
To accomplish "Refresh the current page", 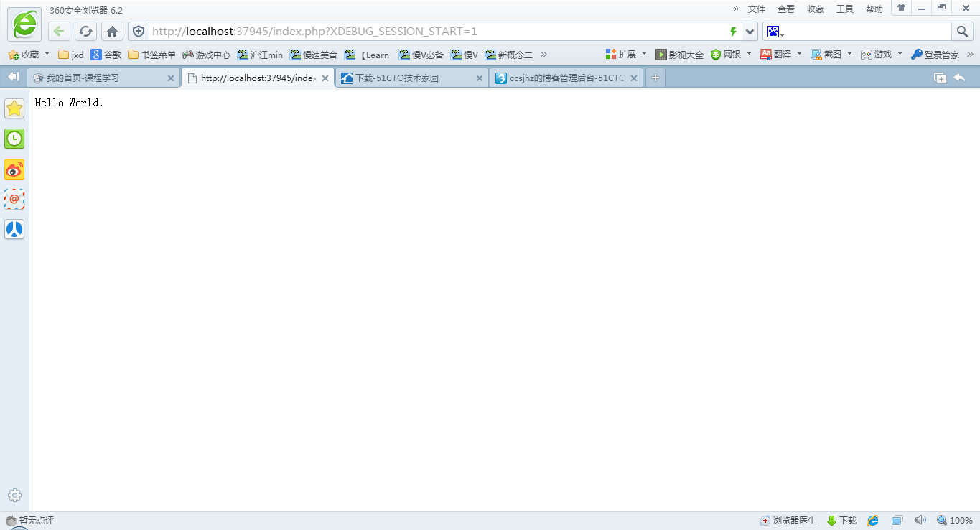I will click(85, 31).
